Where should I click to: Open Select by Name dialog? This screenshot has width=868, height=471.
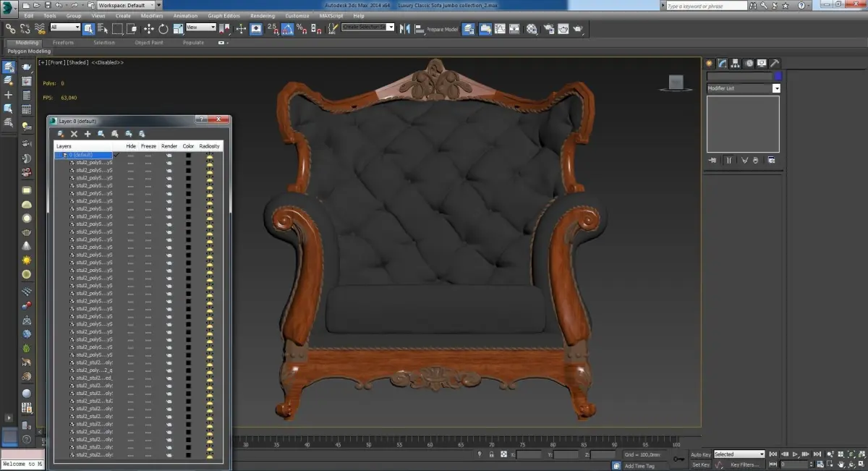click(x=102, y=29)
